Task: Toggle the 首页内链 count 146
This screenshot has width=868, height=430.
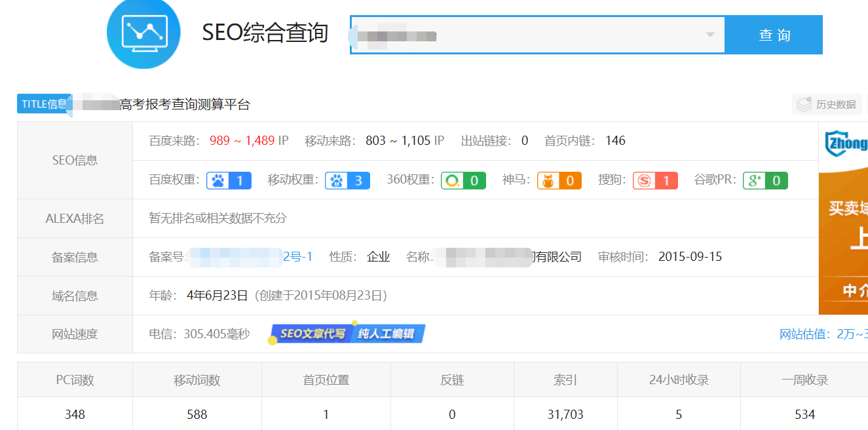Action: [x=616, y=140]
